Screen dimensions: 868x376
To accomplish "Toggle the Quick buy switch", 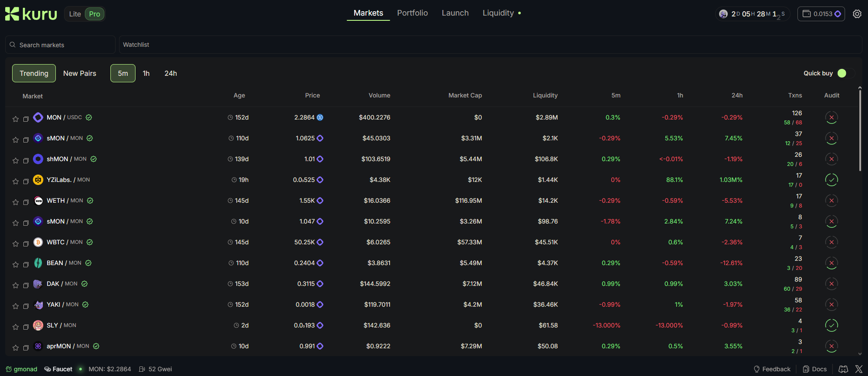I will point(846,73).
